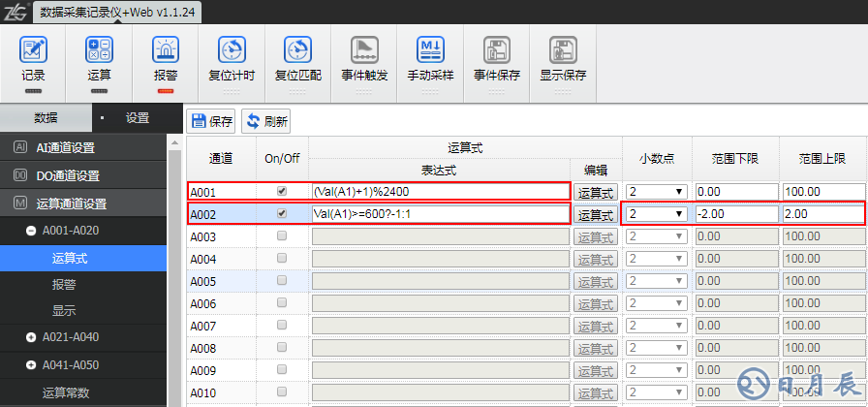The image size is (868, 407).
Task: Enable the On/Off checkbox for channel A003
Action: (x=282, y=235)
